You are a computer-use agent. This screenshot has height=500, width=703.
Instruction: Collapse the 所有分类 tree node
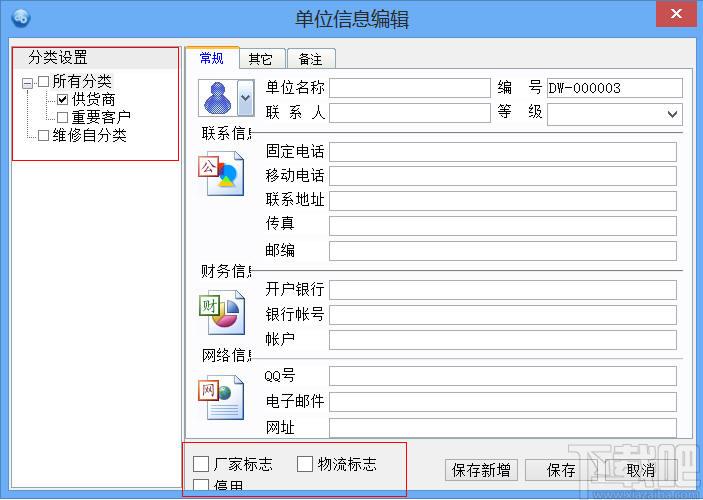coord(28,83)
